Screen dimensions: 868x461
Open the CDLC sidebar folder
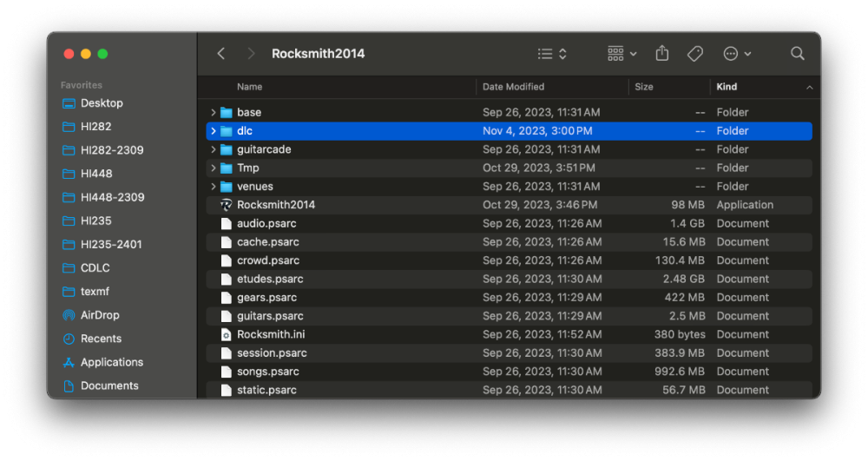[95, 268]
